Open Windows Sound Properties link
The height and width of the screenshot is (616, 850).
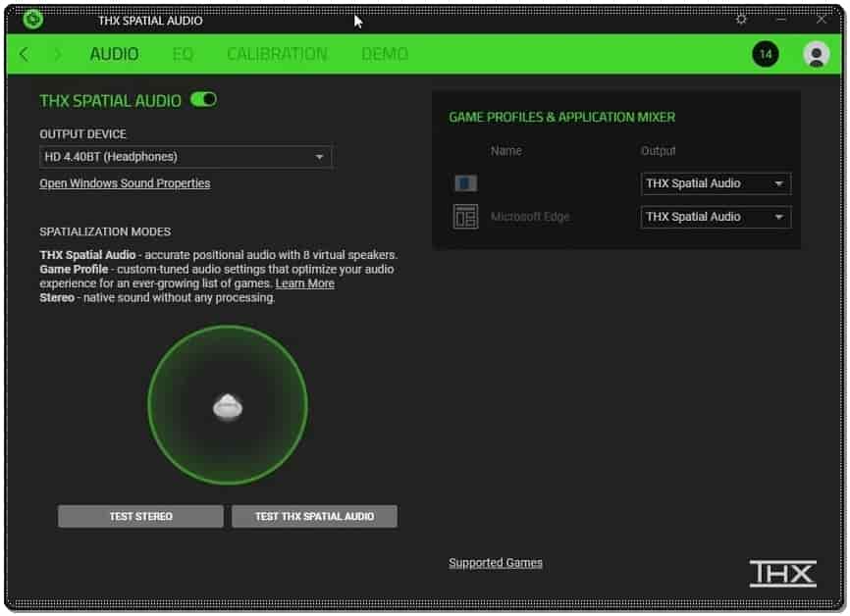(x=125, y=183)
